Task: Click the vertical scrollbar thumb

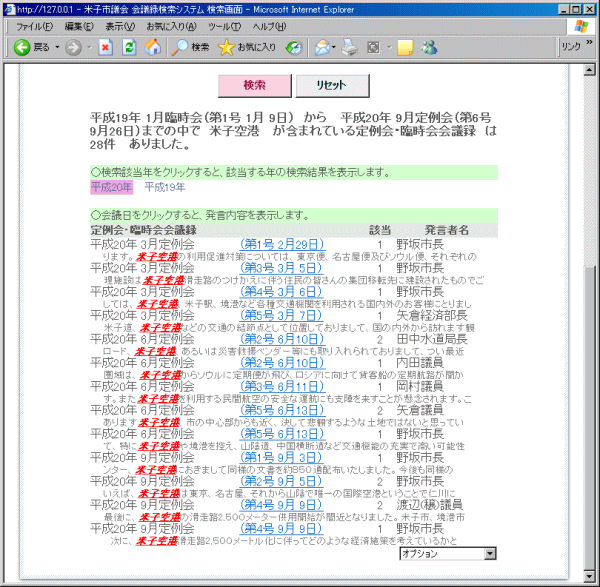Action: click(589, 417)
